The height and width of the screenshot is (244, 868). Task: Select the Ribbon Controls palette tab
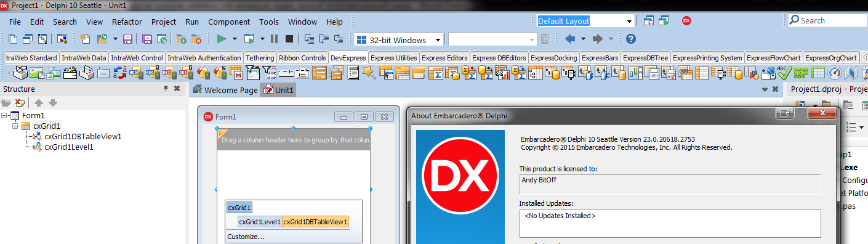[302, 58]
